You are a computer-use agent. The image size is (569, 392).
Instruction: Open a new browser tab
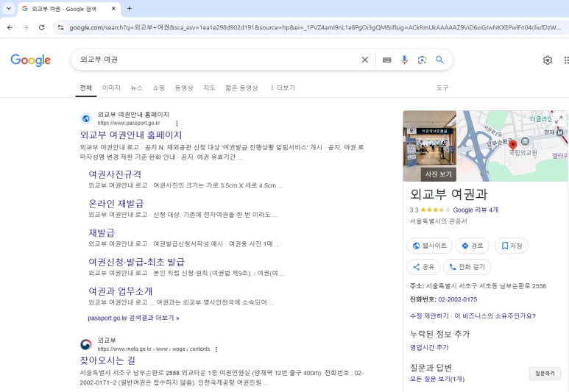[x=130, y=8]
